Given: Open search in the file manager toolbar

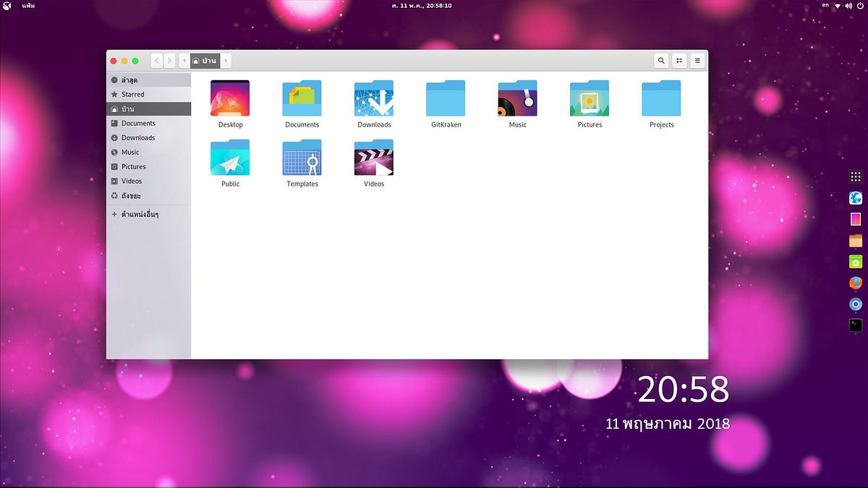Looking at the screenshot, I should point(661,60).
